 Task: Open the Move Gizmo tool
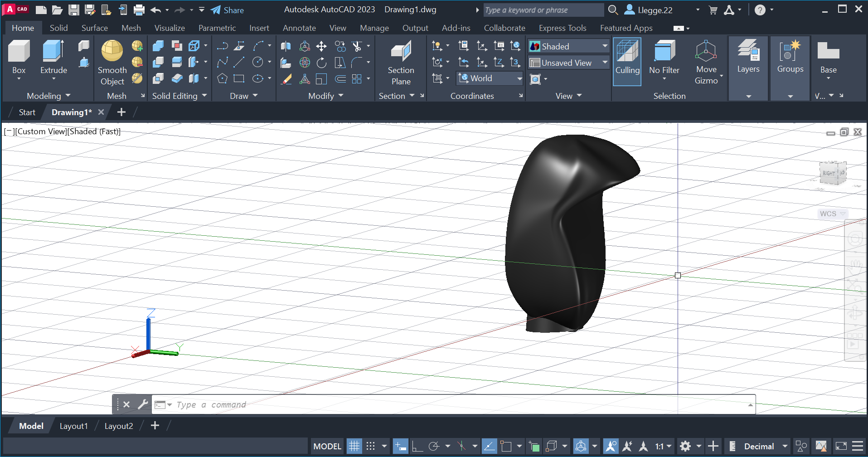(x=706, y=63)
